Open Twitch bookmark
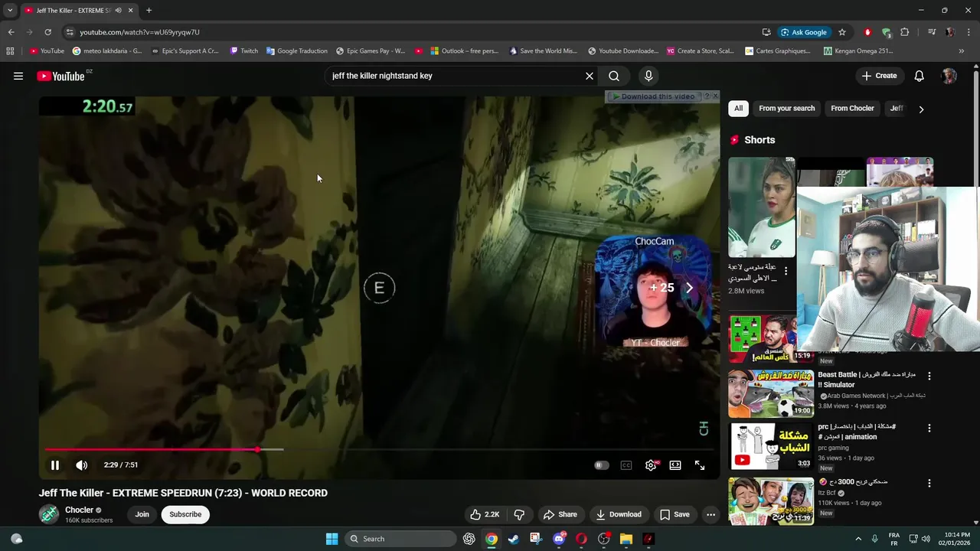Image resolution: width=980 pixels, height=551 pixels. tap(244, 51)
